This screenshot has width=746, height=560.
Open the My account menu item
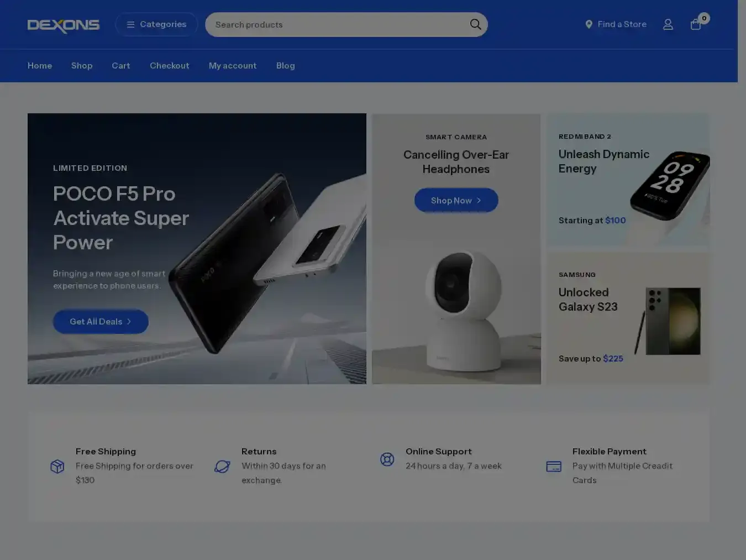tap(233, 66)
